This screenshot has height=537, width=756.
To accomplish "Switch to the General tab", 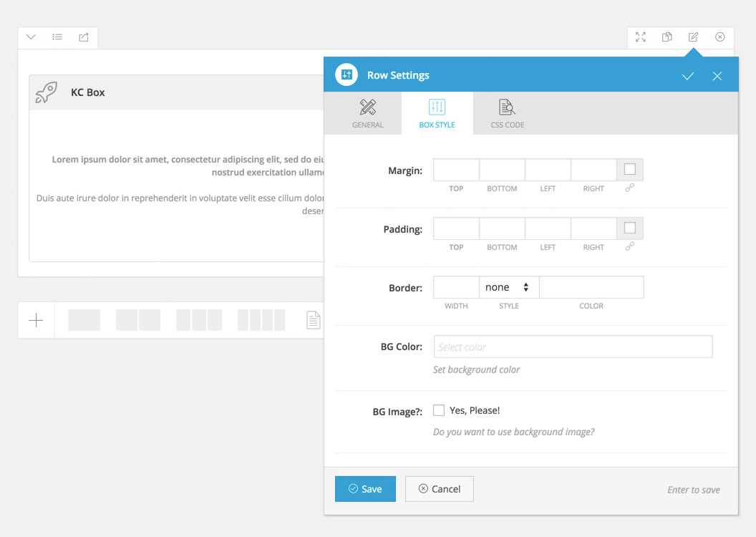I will point(367,113).
